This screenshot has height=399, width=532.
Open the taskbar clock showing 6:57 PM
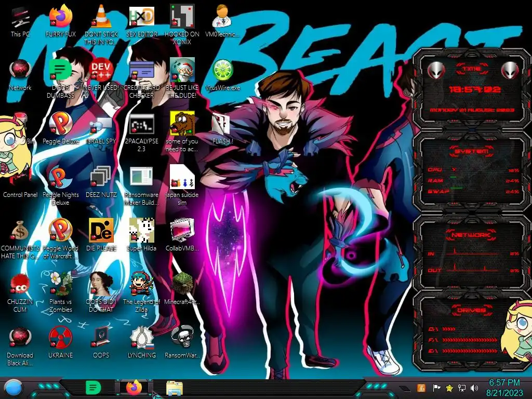[504, 388]
